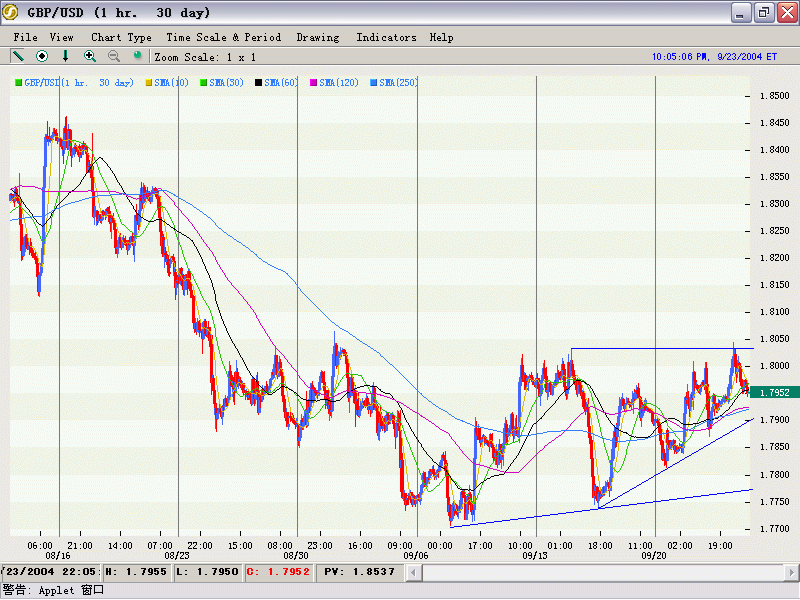Click the down arrow marker tool
800x600 pixels.
[x=66, y=57]
